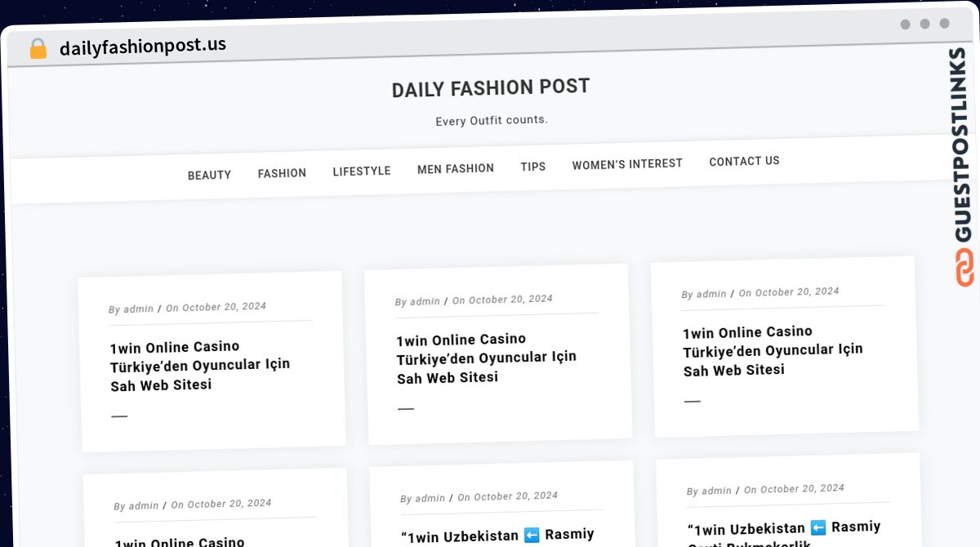Viewport: 980px width, 547px height.
Task: Open the Beauty menu item
Action: [x=209, y=175]
